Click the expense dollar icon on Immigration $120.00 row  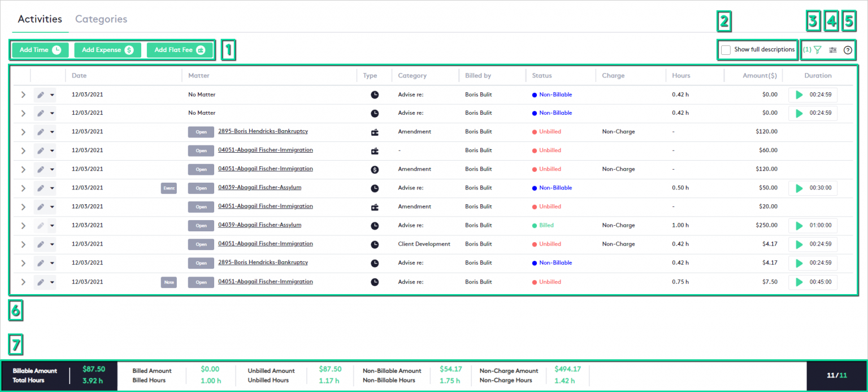pyautogui.click(x=375, y=169)
